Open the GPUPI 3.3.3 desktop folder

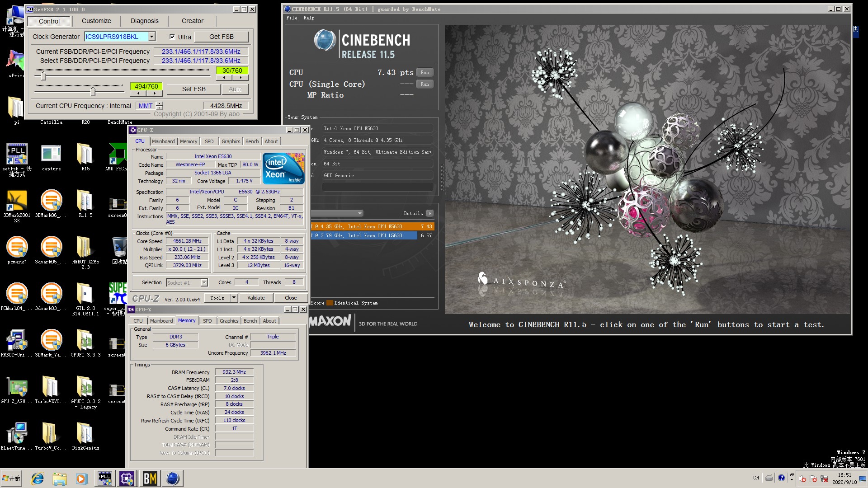click(85, 343)
